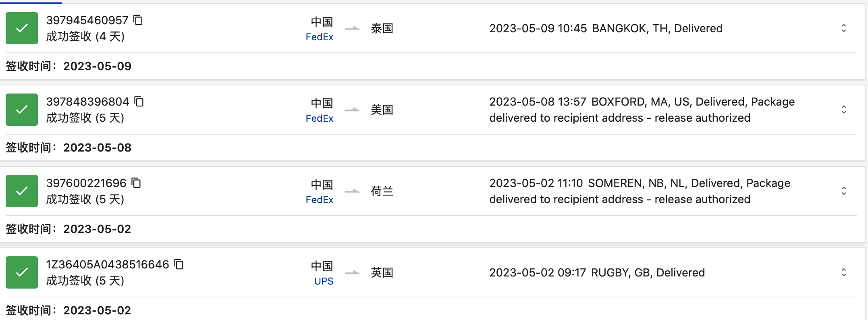Click green delivered checkmark for BOXFORD shipment

coord(22,110)
